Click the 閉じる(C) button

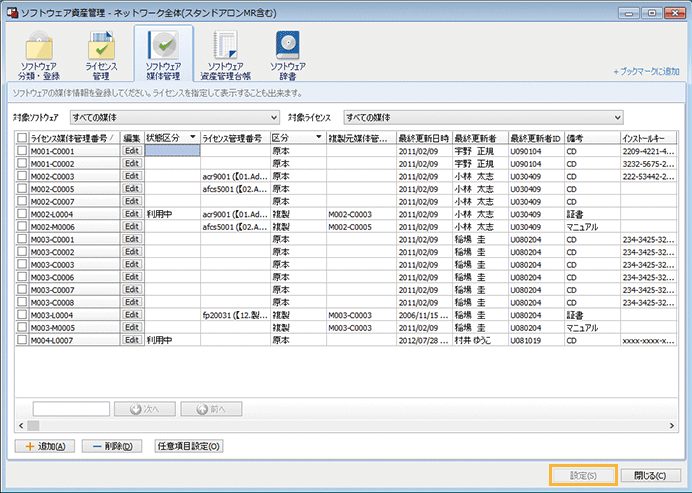[650, 475]
